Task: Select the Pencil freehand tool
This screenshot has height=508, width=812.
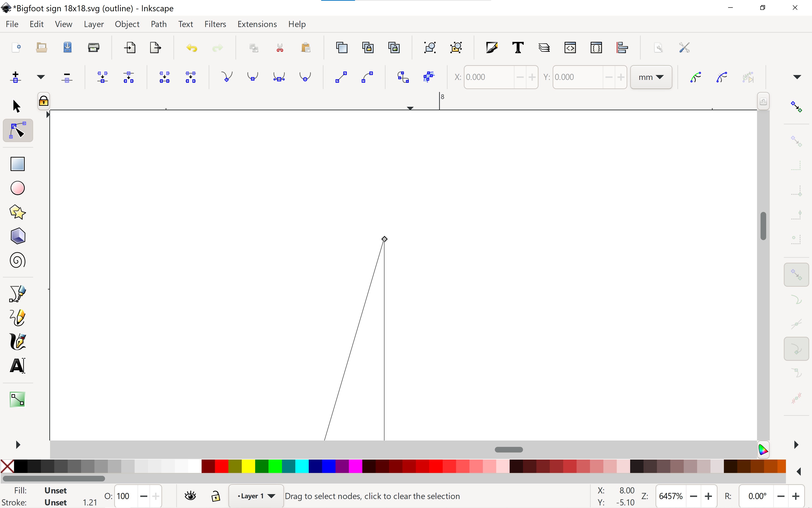Action: click(x=18, y=318)
